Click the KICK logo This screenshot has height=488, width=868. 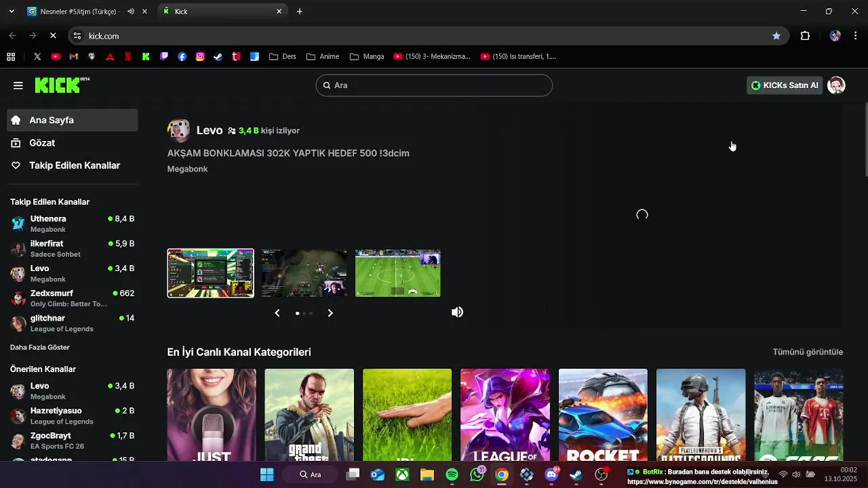pos(62,85)
